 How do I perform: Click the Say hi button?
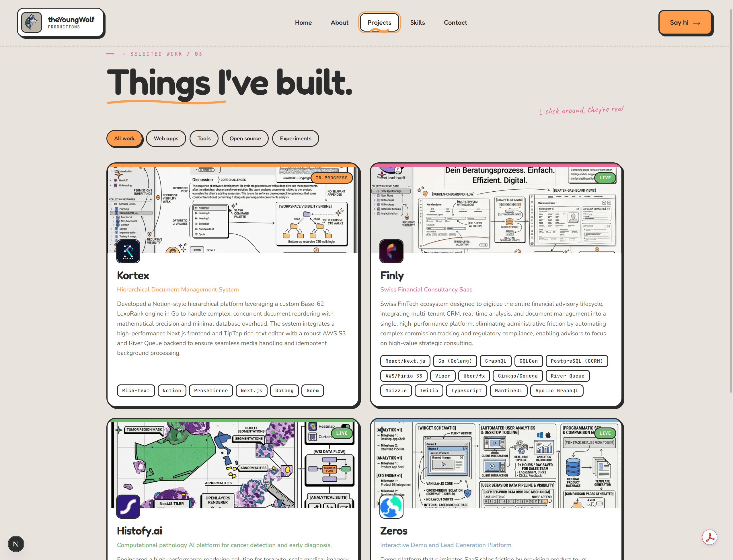[x=685, y=22]
